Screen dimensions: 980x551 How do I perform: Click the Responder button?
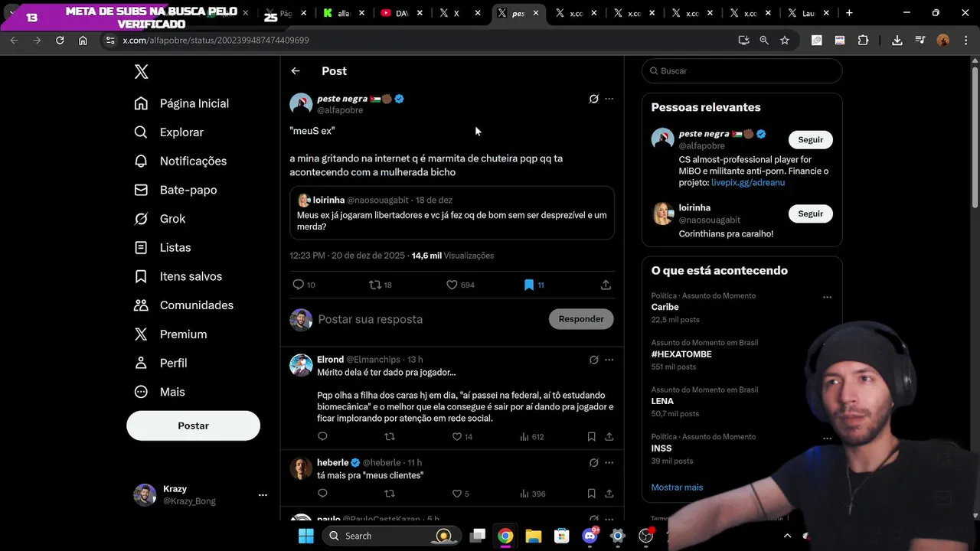(x=581, y=319)
